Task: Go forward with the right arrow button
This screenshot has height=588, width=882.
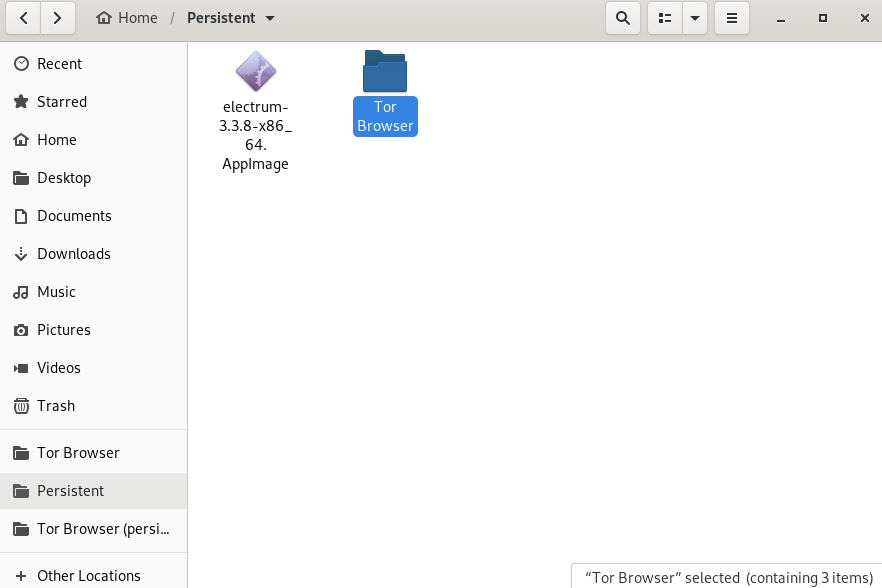Action: click(x=57, y=18)
